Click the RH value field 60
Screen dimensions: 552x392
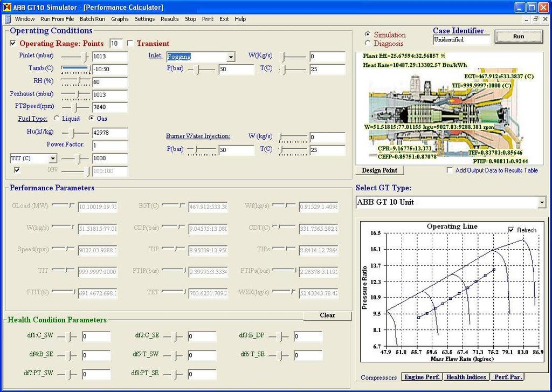(x=110, y=82)
